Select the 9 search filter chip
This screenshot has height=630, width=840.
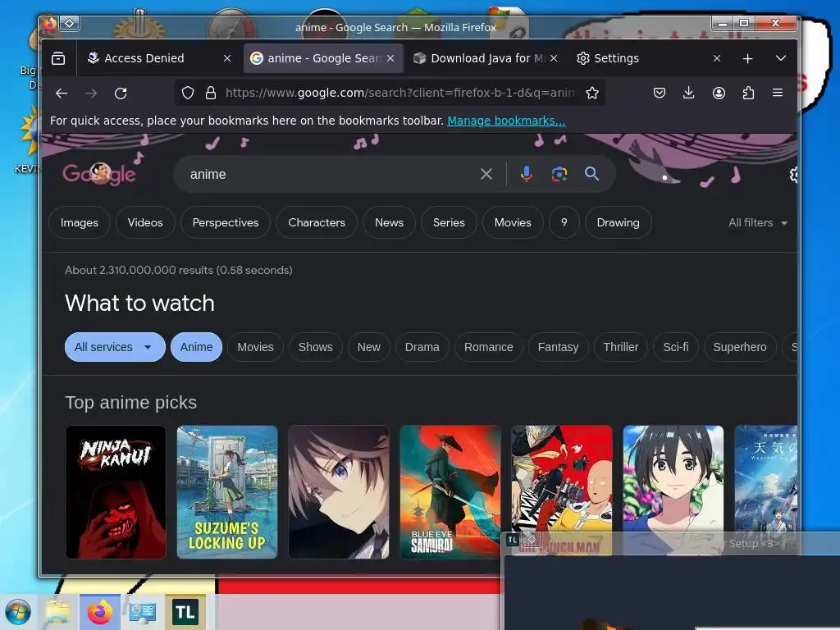[x=564, y=222]
